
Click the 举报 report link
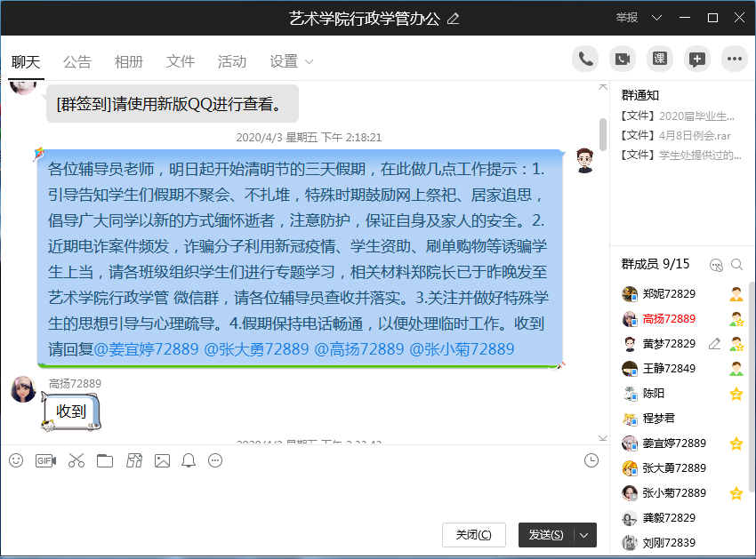coord(627,18)
